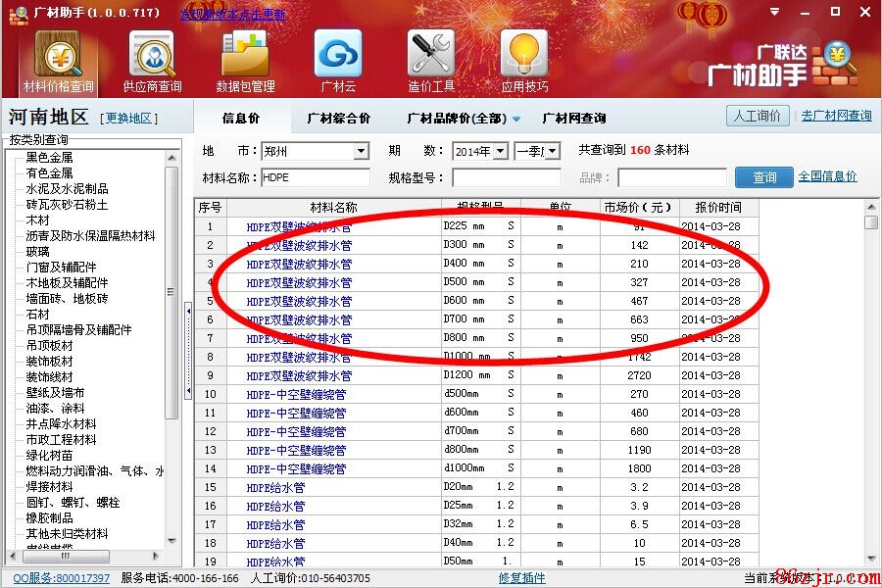
Task: Click 更换地区 change region link
Action: coord(128,119)
